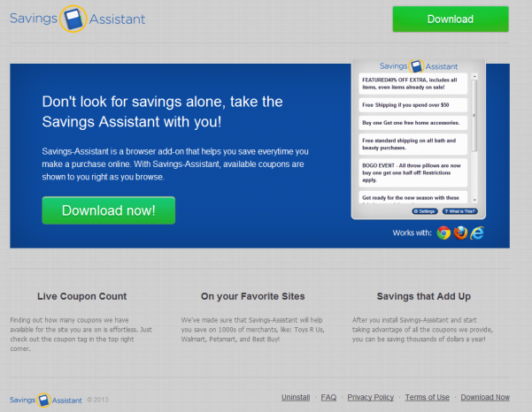Select Buy one Get one free home accessories coupon

click(x=412, y=123)
